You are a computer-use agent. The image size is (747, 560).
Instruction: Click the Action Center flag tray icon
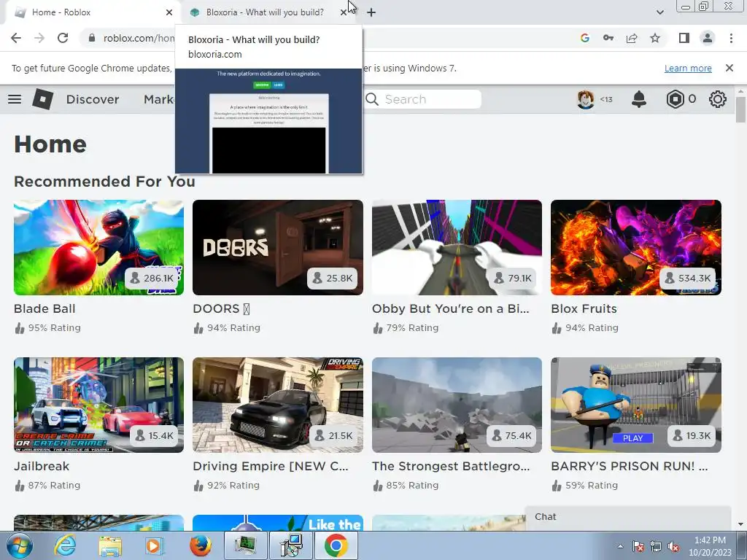point(638,546)
